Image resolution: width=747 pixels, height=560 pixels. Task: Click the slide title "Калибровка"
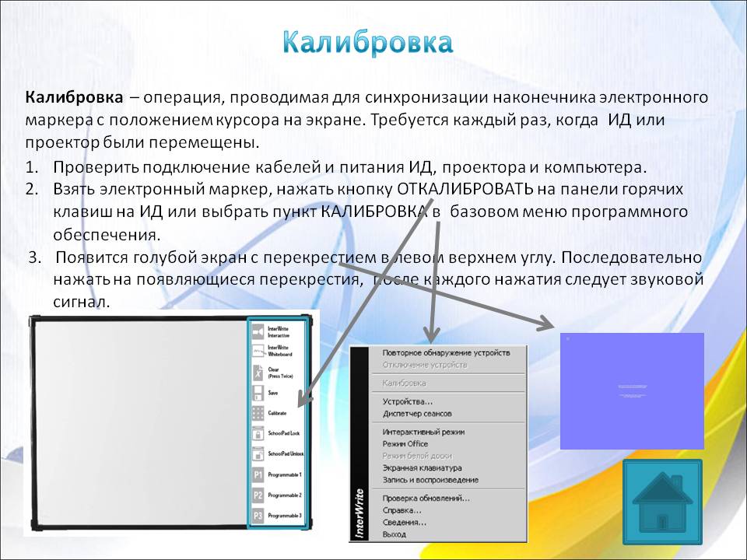366,42
